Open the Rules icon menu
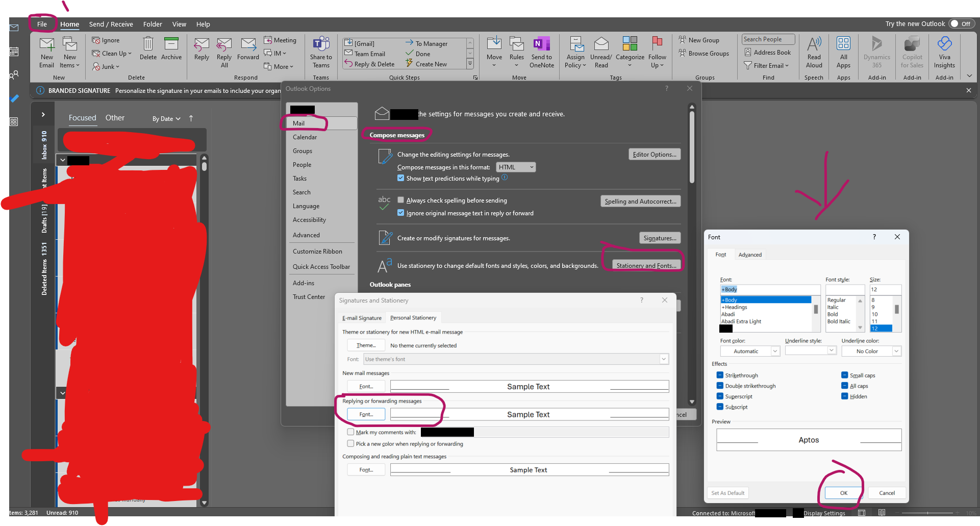The image size is (980, 526). pyautogui.click(x=516, y=44)
